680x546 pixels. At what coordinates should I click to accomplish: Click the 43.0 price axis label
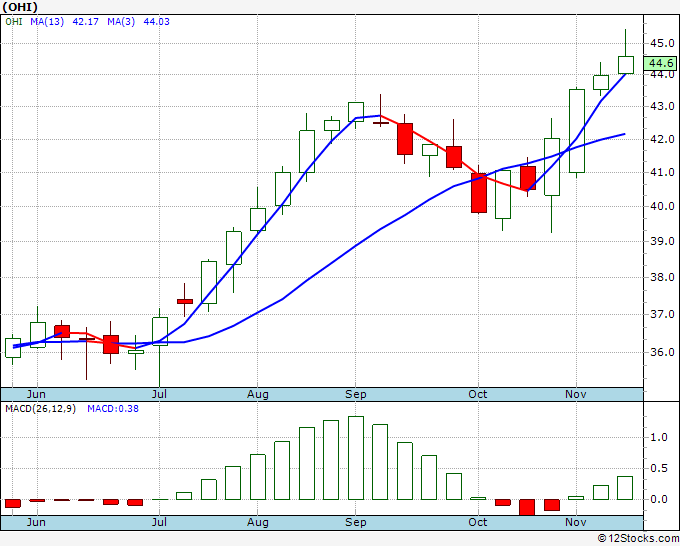pos(662,106)
